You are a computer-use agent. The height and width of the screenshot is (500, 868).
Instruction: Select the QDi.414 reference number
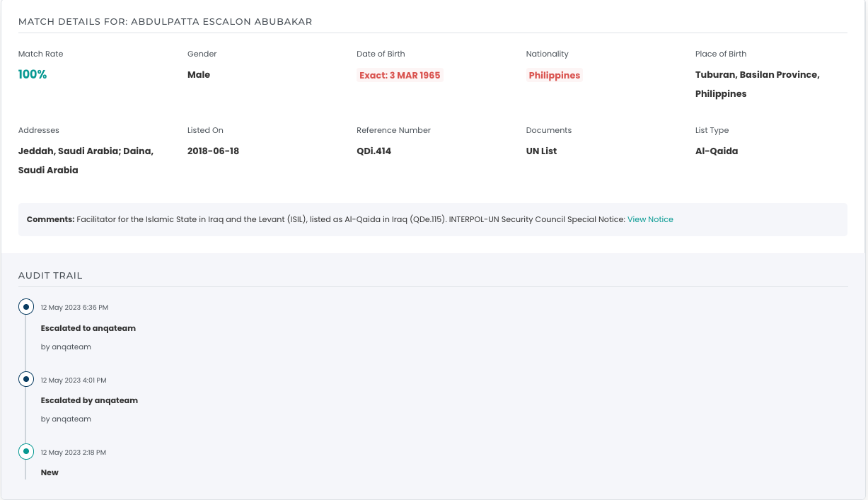(x=374, y=151)
